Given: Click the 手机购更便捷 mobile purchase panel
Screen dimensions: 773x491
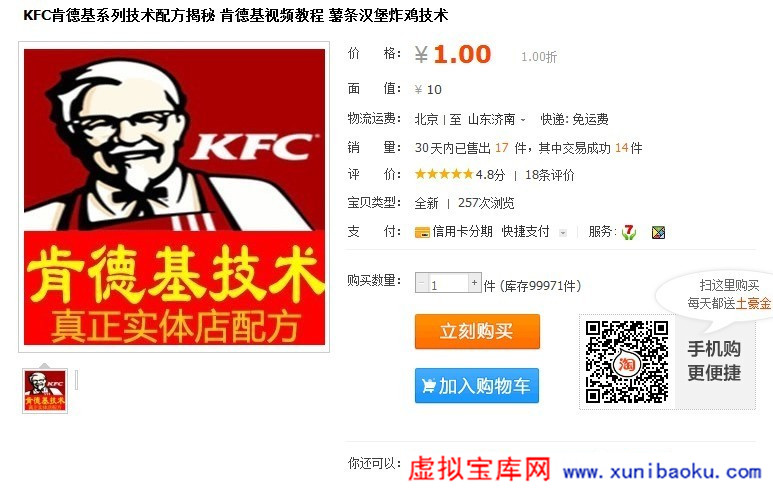Looking at the screenshot, I should pyautogui.click(x=714, y=361).
